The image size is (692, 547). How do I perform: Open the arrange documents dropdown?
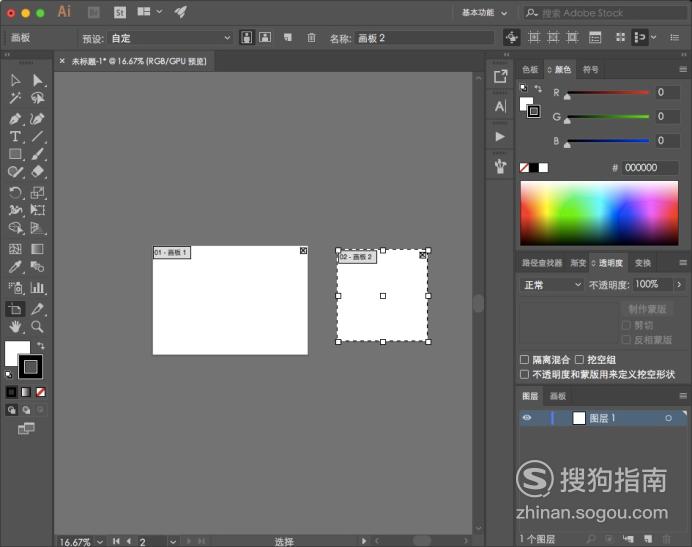point(150,12)
